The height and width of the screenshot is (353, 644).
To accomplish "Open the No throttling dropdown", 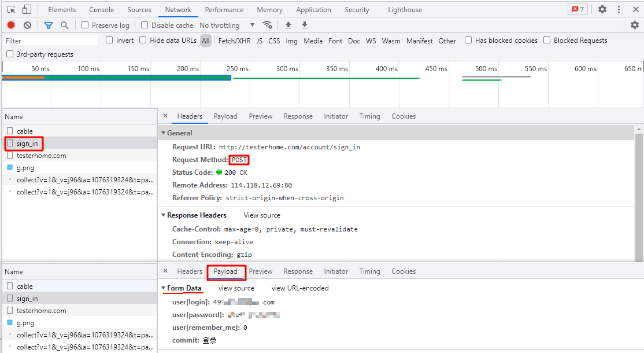I will pyautogui.click(x=227, y=25).
